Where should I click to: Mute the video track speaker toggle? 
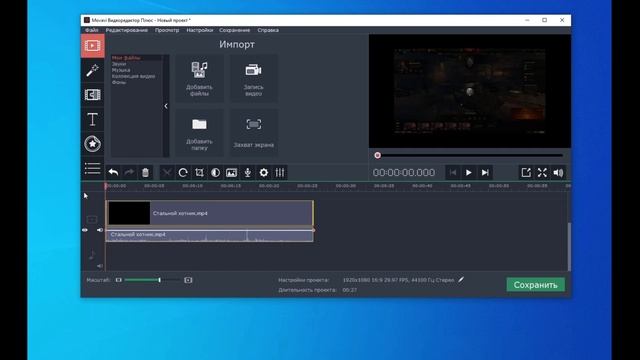pyautogui.click(x=100, y=230)
